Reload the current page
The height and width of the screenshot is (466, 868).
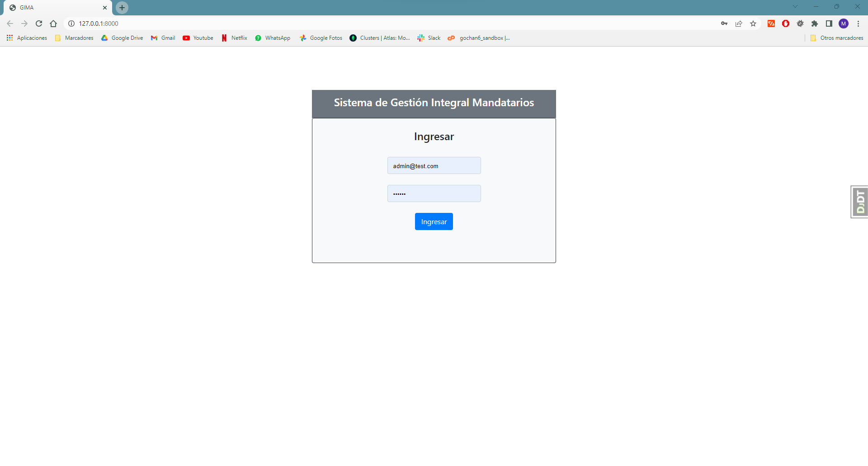pyautogui.click(x=39, y=24)
